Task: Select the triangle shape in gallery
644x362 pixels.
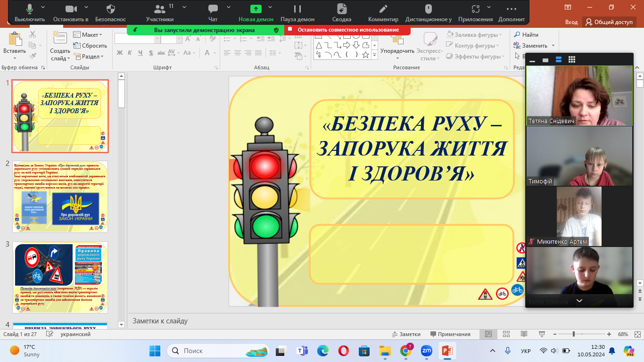Action: pos(319,45)
